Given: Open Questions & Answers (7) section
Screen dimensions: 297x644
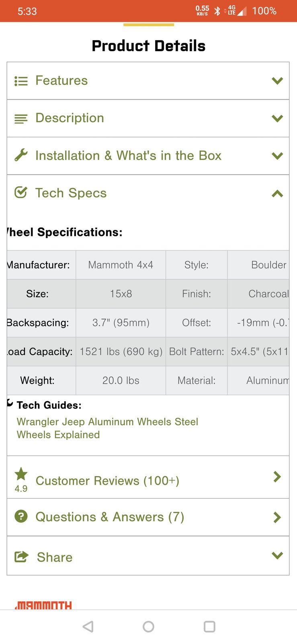Looking at the screenshot, I should (110, 517).
